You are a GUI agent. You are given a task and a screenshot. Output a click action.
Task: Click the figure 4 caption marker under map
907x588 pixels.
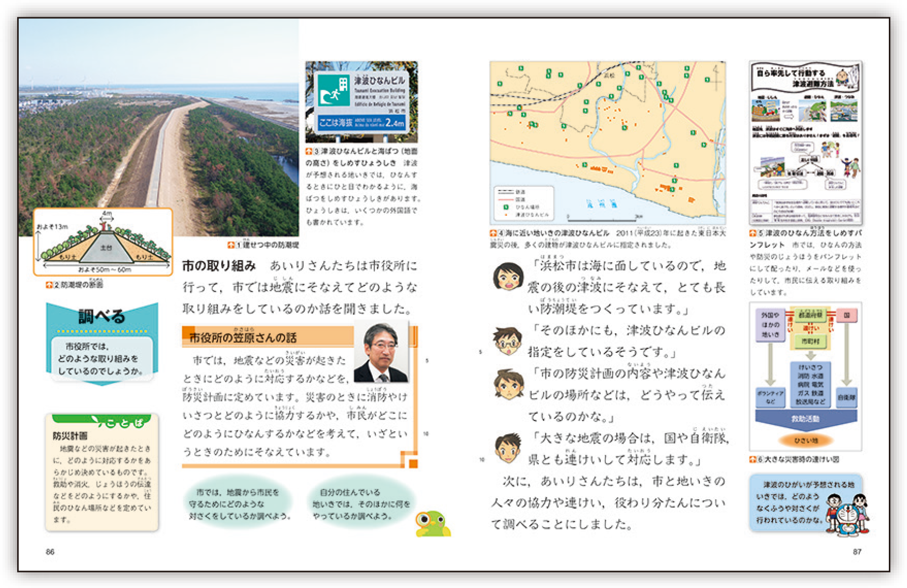[x=493, y=234]
